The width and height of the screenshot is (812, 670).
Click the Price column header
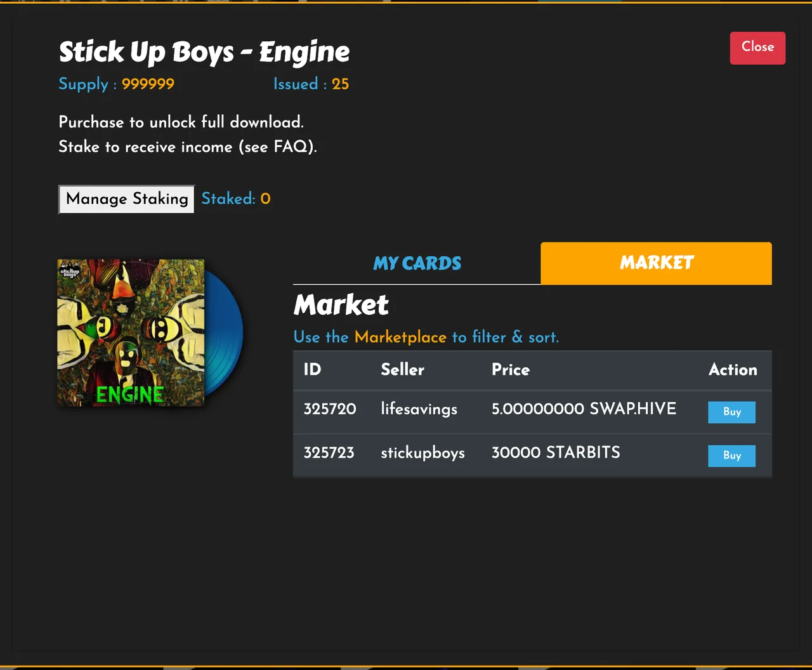pyautogui.click(x=511, y=370)
